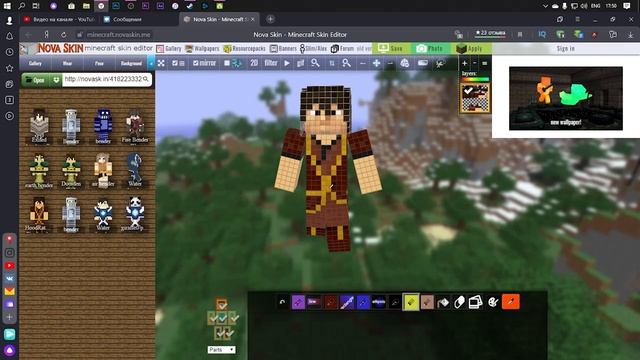The image size is (640, 360).
Task: Add a new layer with plus
Action: pos(464,63)
